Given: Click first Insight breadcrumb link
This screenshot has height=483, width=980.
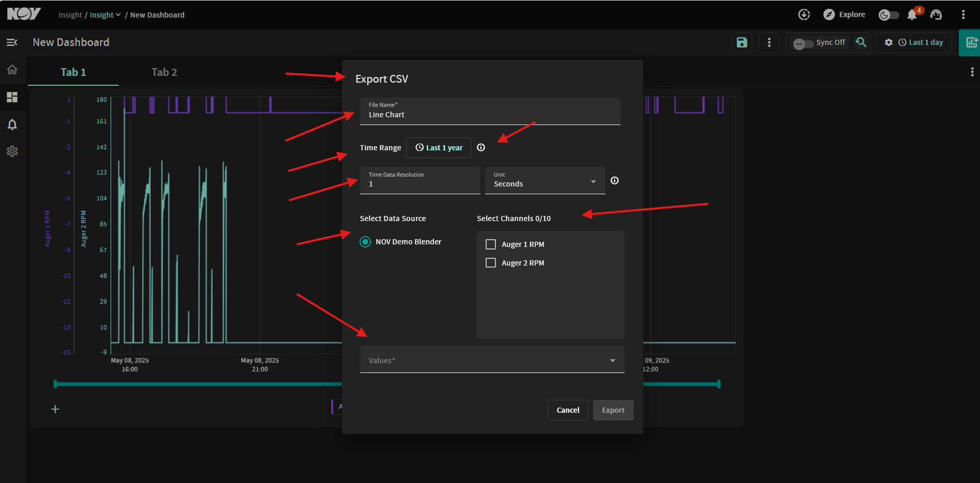Looking at the screenshot, I should click(x=70, y=15).
